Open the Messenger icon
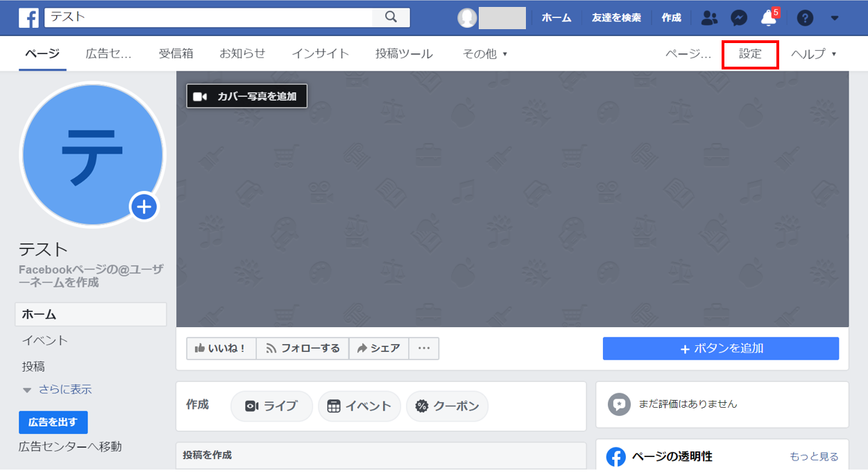Image resolution: width=868 pixels, height=473 pixels. 739,18
